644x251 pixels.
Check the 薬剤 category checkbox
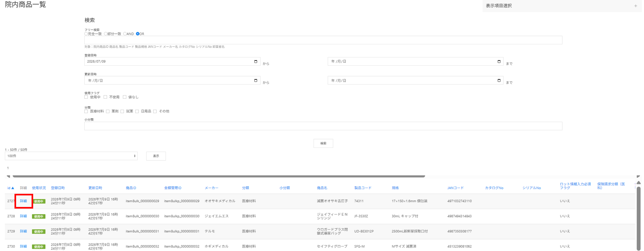[108, 112]
